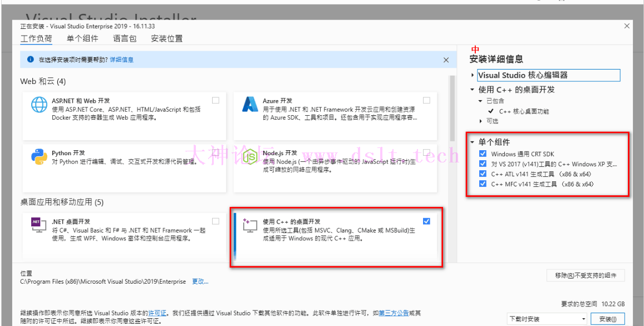Close the installer dialog window

[627, 26]
